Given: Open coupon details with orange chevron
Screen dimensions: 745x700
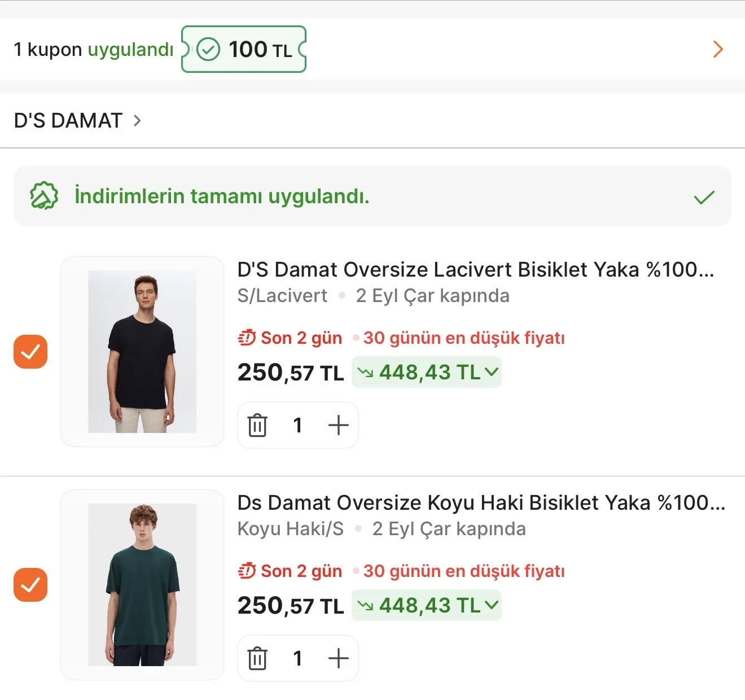Looking at the screenshot, I should click(x=718, y=49).
